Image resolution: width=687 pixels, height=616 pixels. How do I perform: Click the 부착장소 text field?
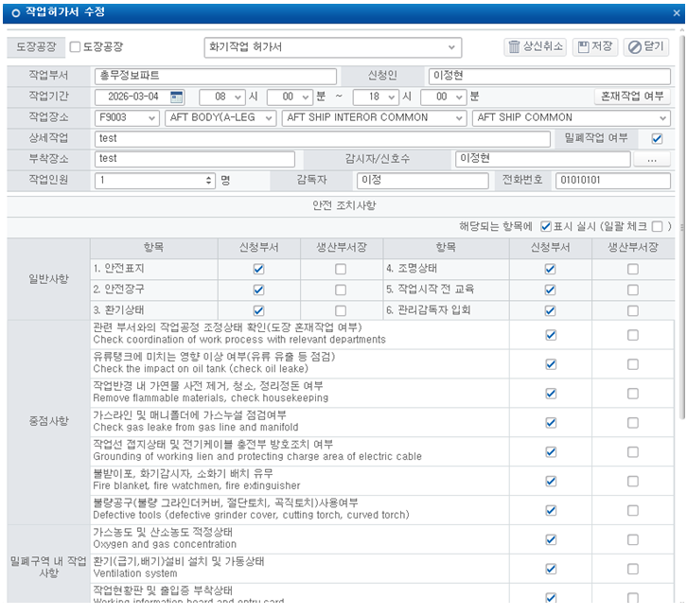[x=195, y=159]
